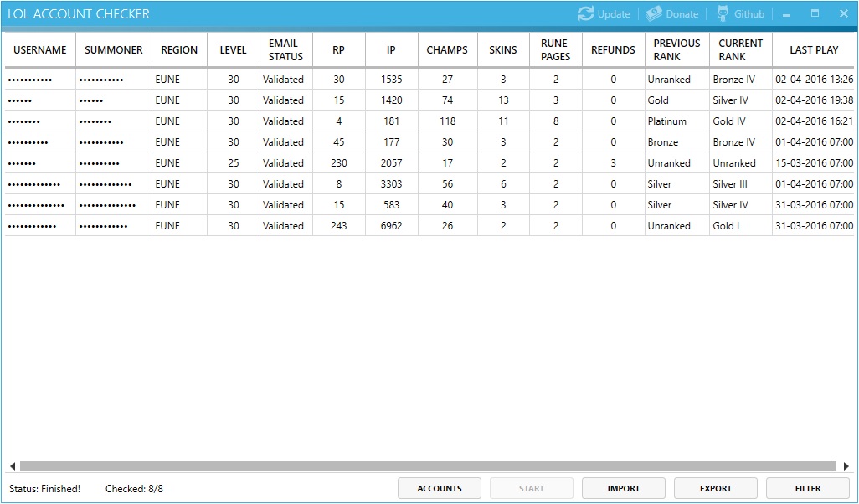Click the Donate label in title bar
The image size is (859, 504).
682,14
